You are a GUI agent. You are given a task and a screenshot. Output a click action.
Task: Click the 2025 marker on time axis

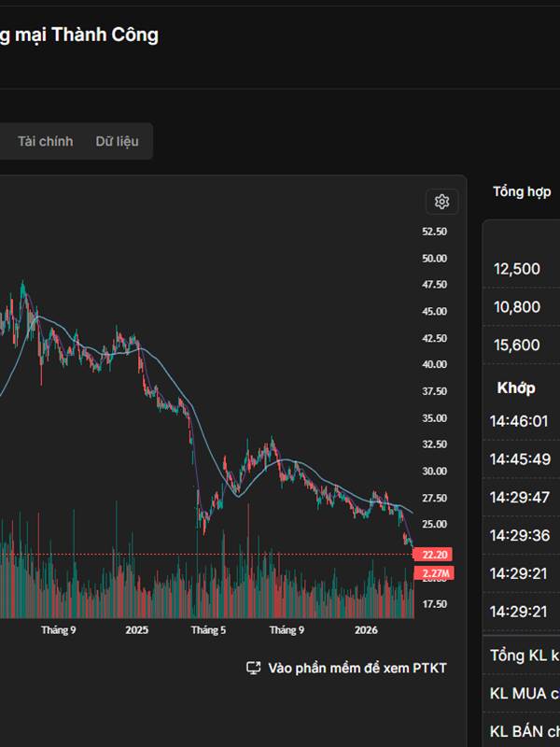tap(137, 630)
